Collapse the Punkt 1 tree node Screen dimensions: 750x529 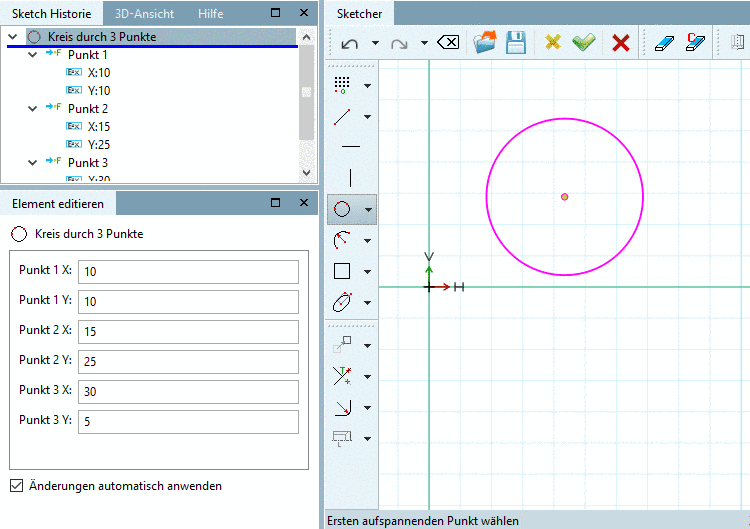33,55
